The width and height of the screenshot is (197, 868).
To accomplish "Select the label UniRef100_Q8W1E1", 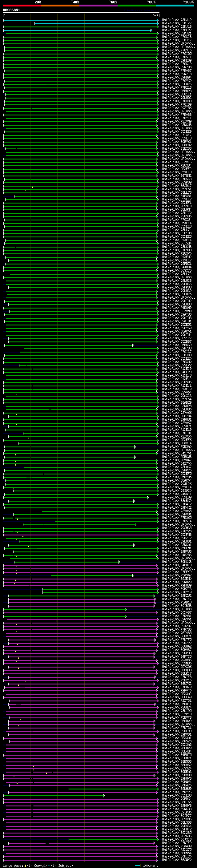I will point(177,94).
